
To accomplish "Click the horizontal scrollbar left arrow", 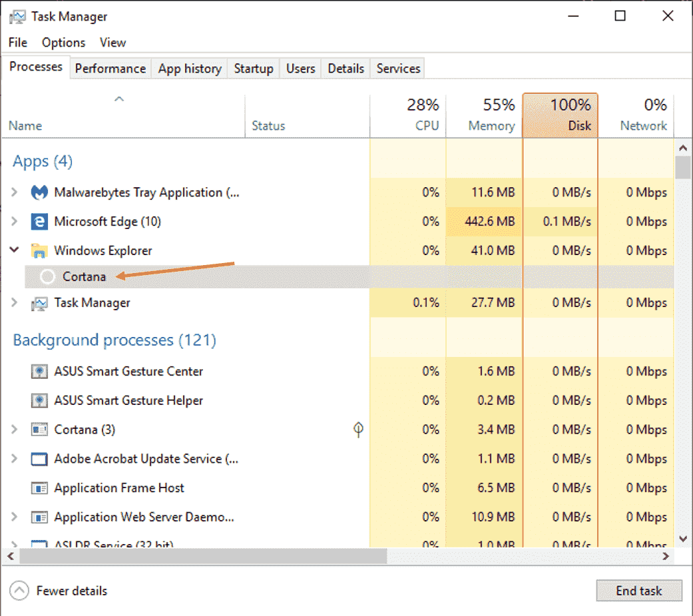I will click(x=11, y=556).
